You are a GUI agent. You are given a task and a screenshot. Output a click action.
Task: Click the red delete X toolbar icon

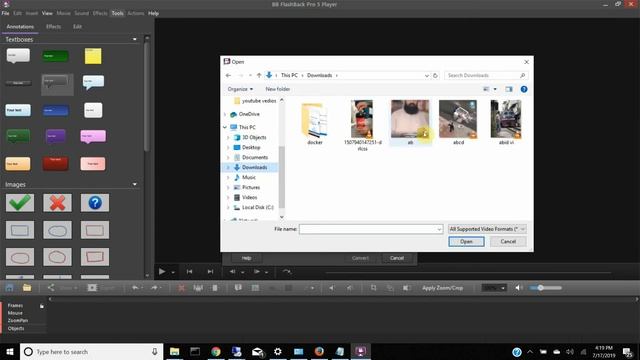[181, 288]
